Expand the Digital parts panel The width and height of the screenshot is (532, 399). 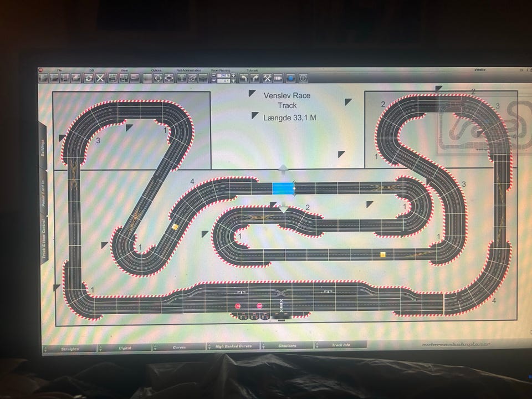tap(125, 348)
